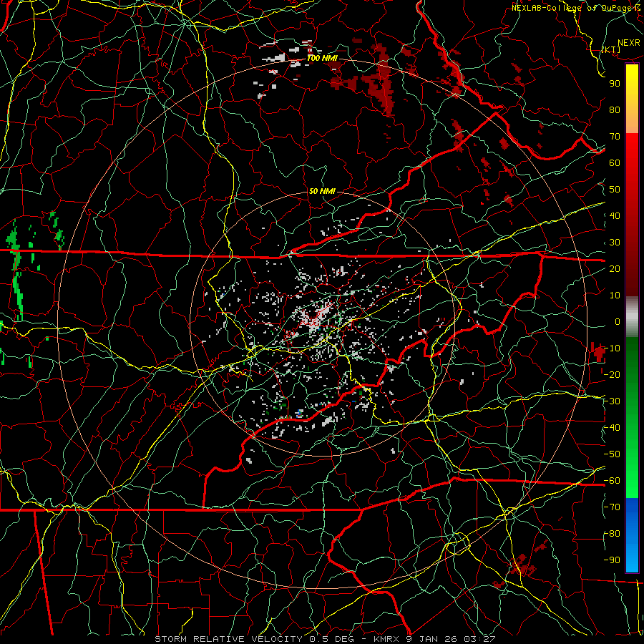Click the 0 value on the velocity scale
The image size is (644, 644).
(618, 322)
